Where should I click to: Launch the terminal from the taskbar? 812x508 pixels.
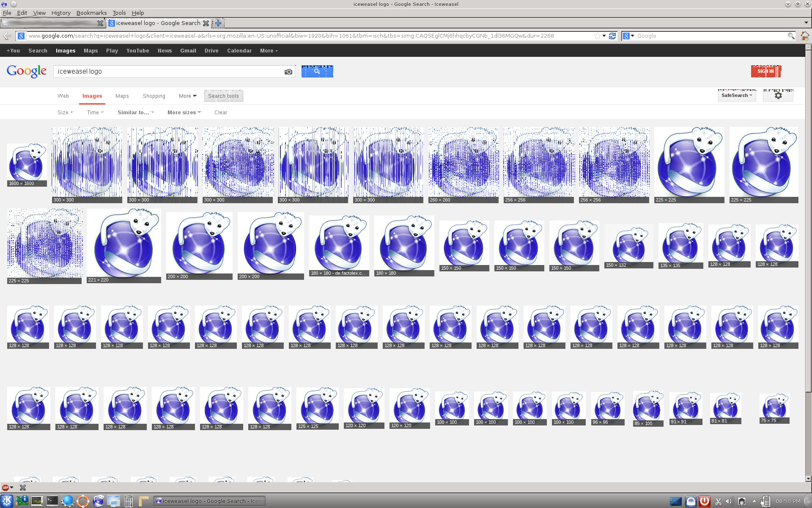[x=52, y=501]
